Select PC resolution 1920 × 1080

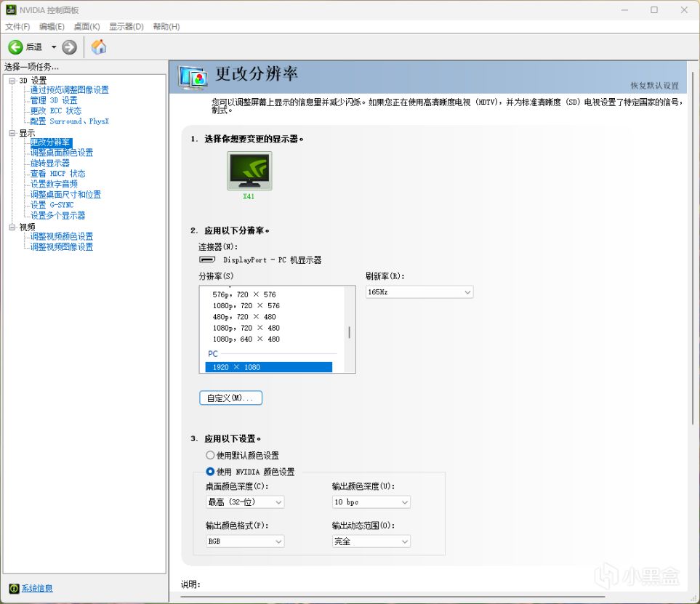click(x=269, y=367)
